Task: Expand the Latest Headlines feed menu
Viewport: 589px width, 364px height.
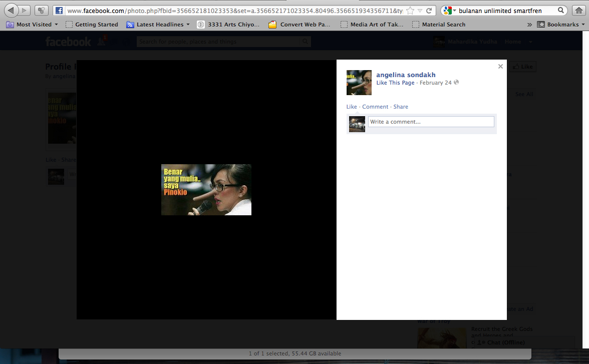Action: [x=158, y=25]
